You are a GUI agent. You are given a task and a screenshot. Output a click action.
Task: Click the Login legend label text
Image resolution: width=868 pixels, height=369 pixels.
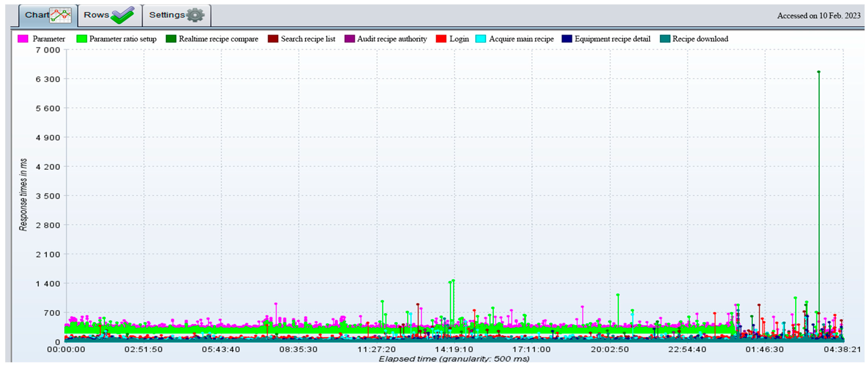click(459, 39)
